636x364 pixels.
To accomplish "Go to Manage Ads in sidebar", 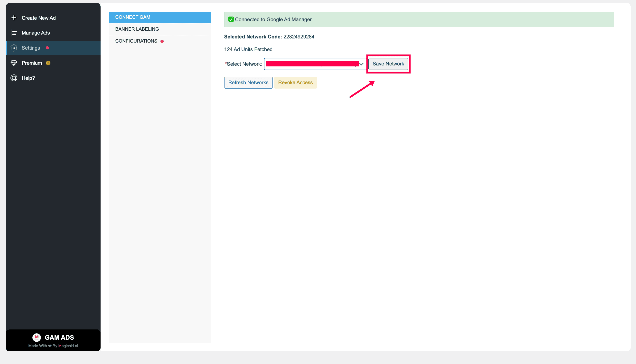I will (53, 33).
